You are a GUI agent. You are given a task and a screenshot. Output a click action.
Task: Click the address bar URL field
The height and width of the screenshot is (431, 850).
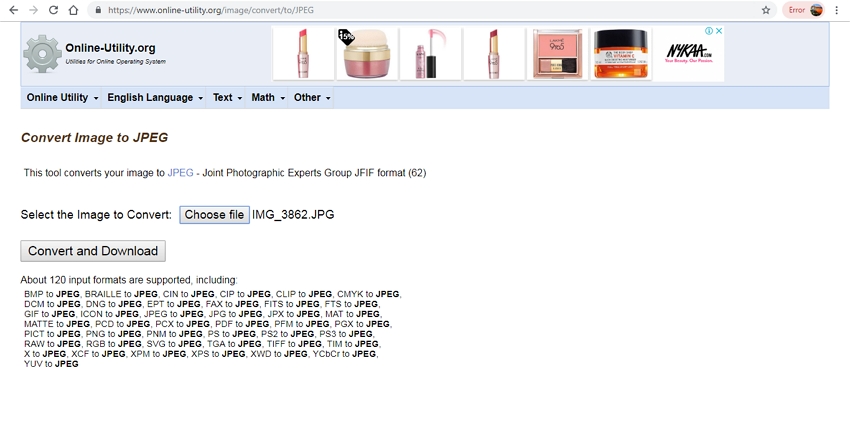pyautogui.click(x=400, y=10)
